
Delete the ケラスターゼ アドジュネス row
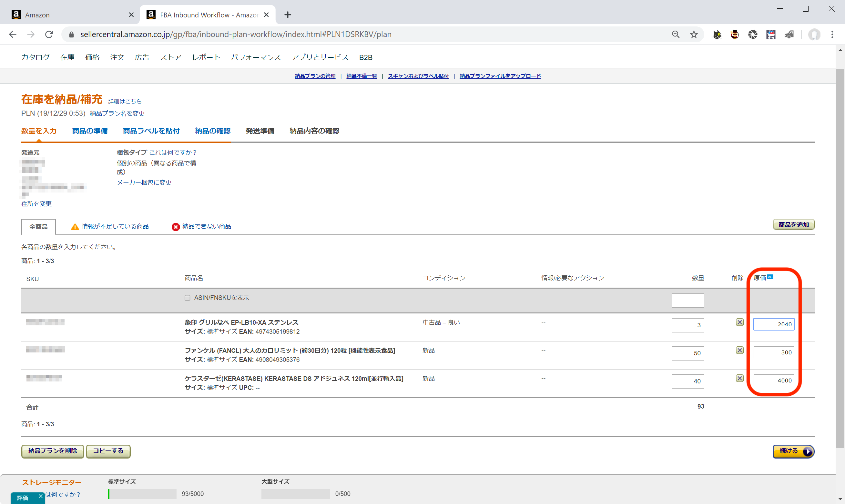[x=740, y=378]
